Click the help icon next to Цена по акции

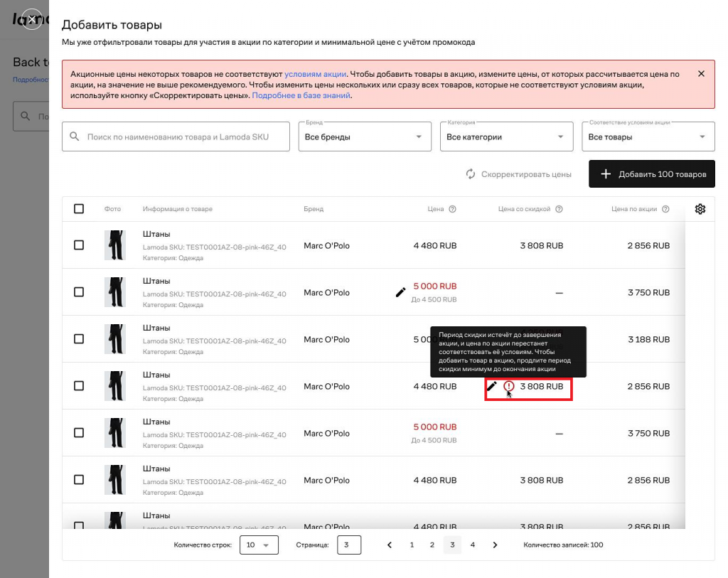[x=665, y=209]
